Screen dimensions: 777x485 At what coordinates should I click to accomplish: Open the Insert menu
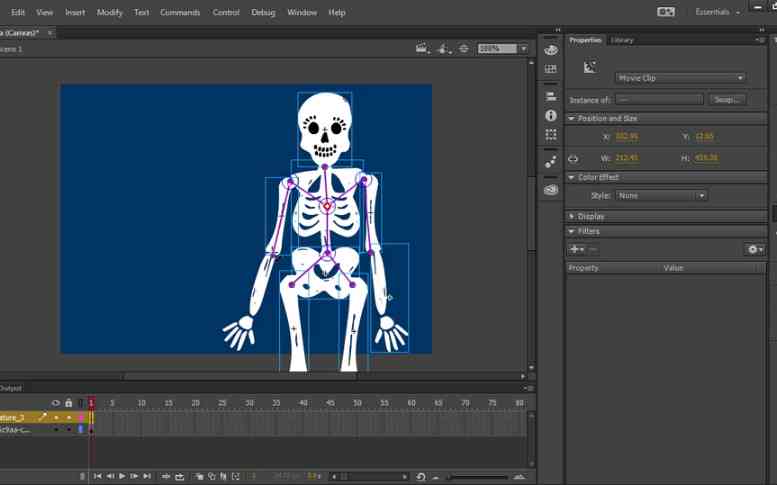pyautogui.click(x=75, y=12)
